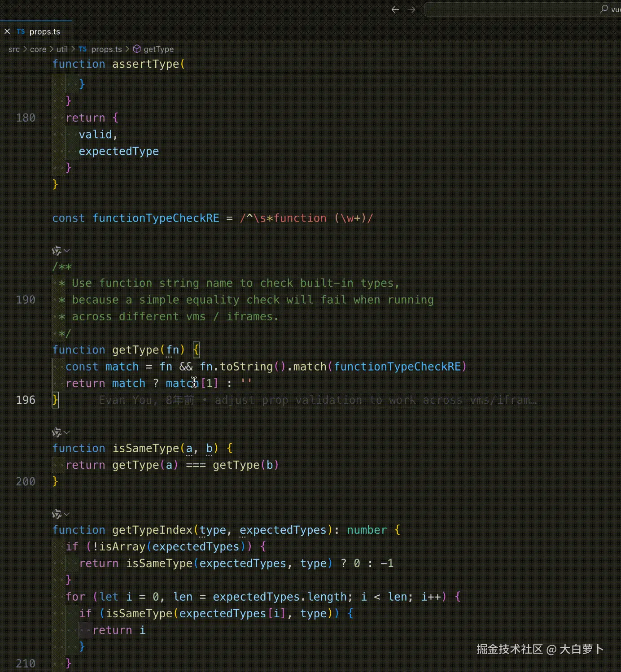621x672 pixels.
Task: Click 'expectedTypes.length' in the for loop
Action: [x=280, y=597]
